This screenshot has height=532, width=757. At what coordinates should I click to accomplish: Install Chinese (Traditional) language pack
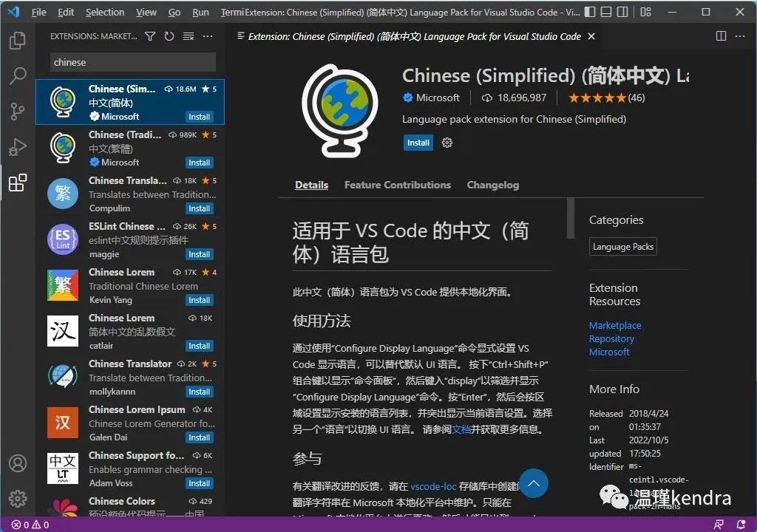200,163
